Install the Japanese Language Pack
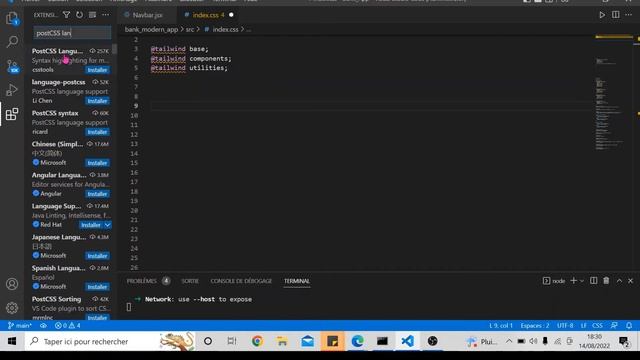Screen dimensions: 640x360 coord(97,256)
